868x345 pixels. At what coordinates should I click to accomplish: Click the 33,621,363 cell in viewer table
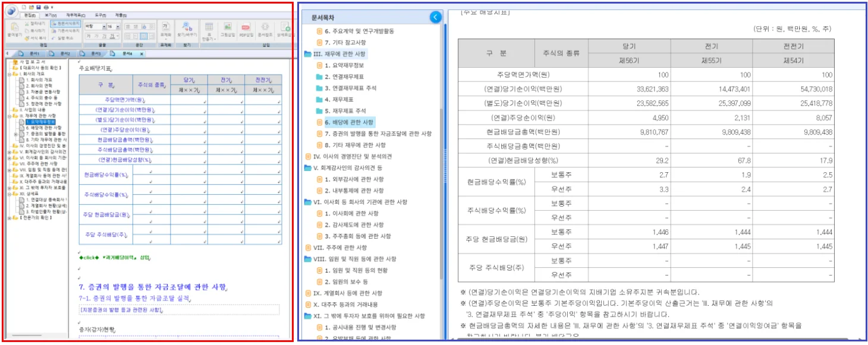[x=629, y=89]
